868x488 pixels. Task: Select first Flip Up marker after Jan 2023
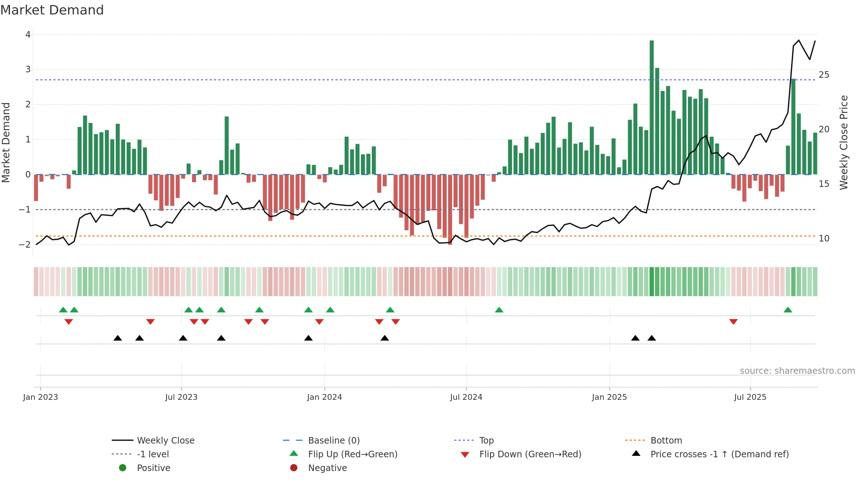[x=63, y=310]
